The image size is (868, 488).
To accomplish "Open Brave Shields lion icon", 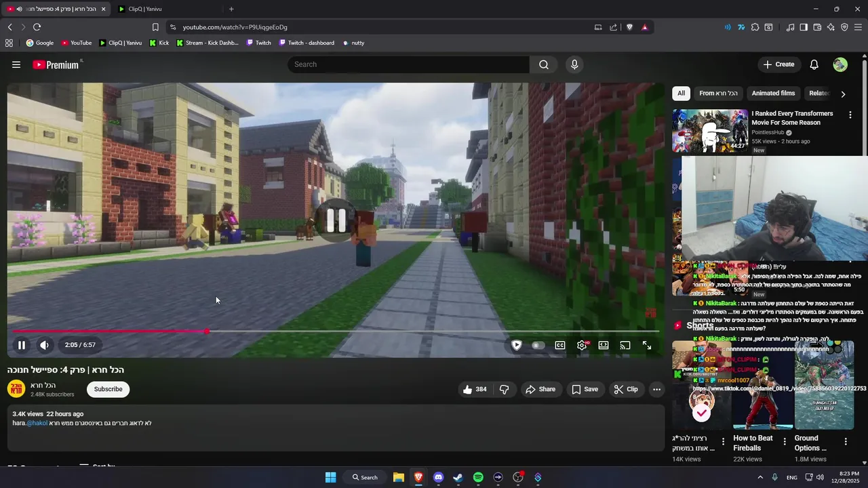I will (629, 27).
